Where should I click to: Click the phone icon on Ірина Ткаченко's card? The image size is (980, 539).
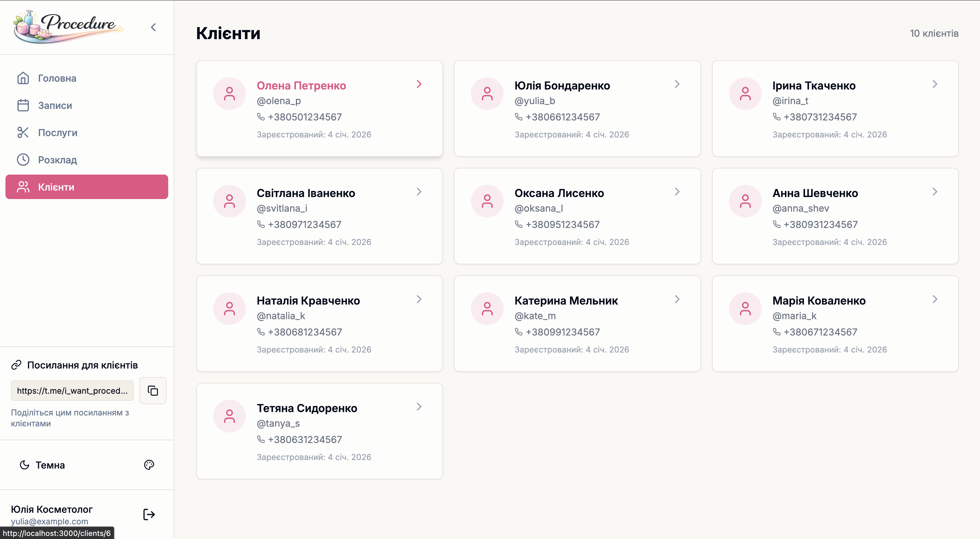(x=776, y=117)
